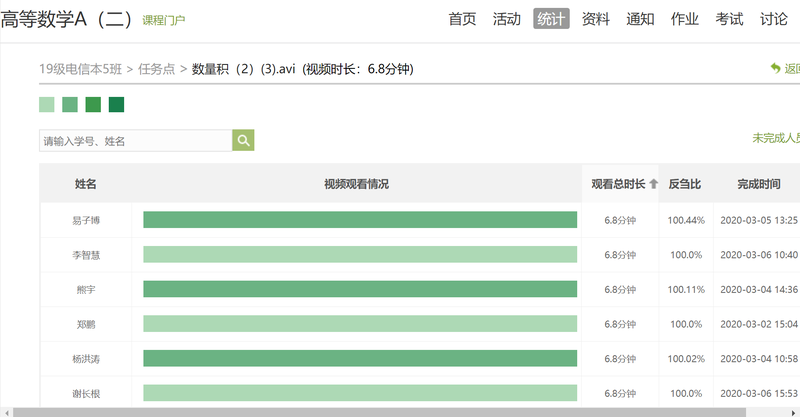Click the 反刍比 column header
The width and height of the screenshot is (800, 417).
tap(685, 184)
